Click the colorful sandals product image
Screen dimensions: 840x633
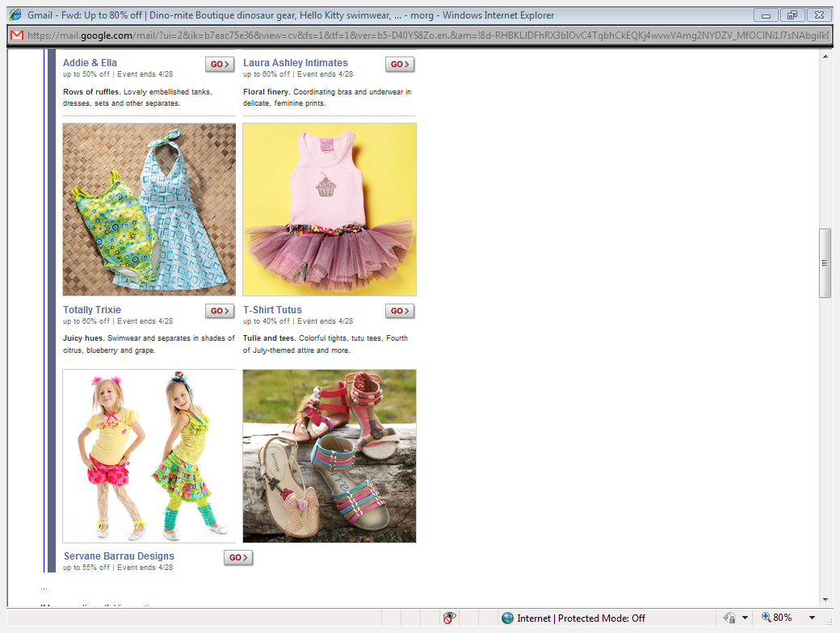pyautogui.click(x=330, y=455)
